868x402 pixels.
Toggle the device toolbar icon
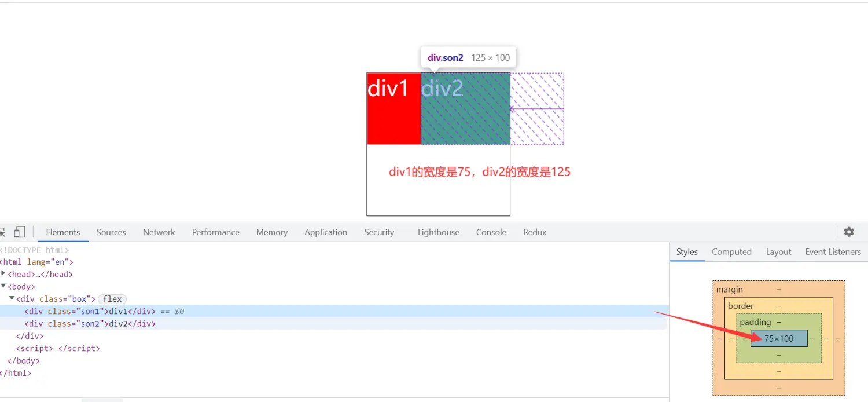[x=20, y=232]
